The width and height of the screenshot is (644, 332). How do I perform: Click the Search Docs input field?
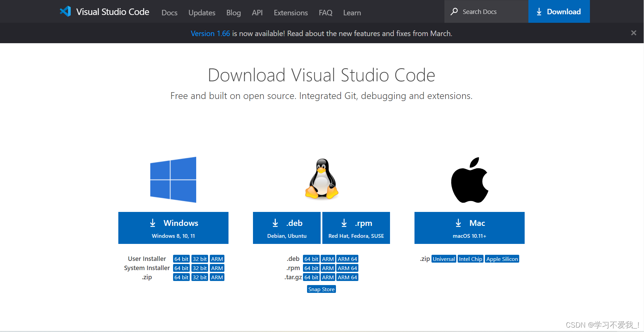pos(486,12)
